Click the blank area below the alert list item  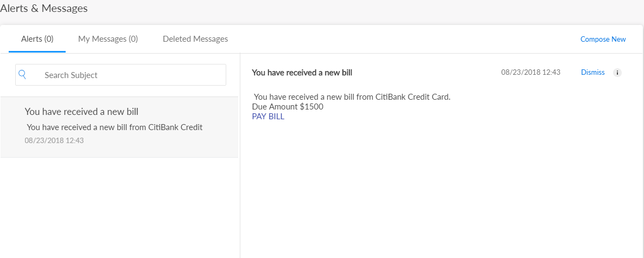[119, 206]
